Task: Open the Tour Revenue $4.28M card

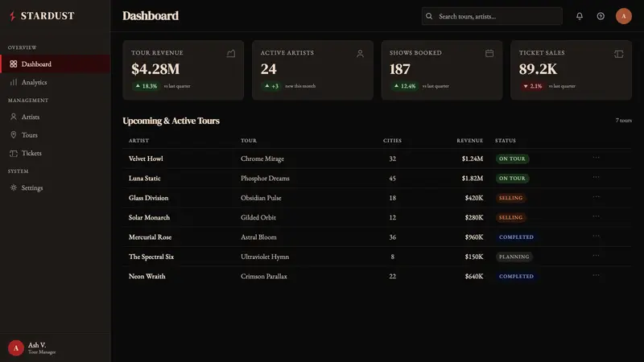Action: (184, 70)
